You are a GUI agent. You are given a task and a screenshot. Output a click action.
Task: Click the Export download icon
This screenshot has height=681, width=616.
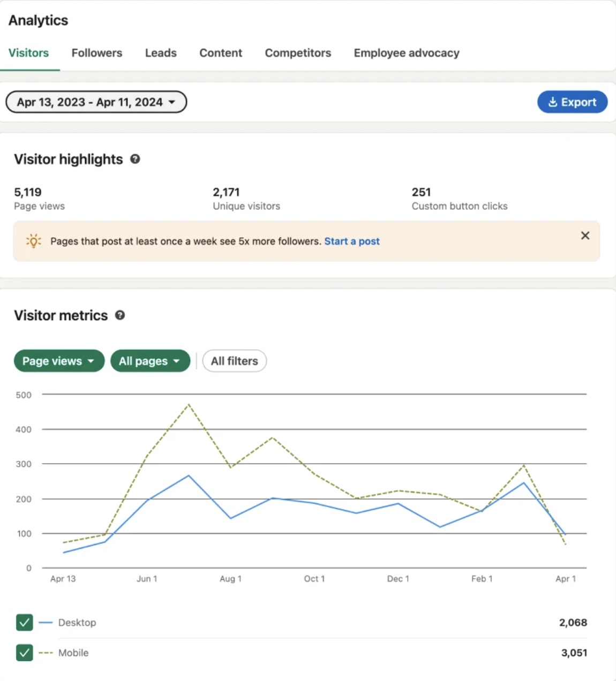(x=552, y=102)
